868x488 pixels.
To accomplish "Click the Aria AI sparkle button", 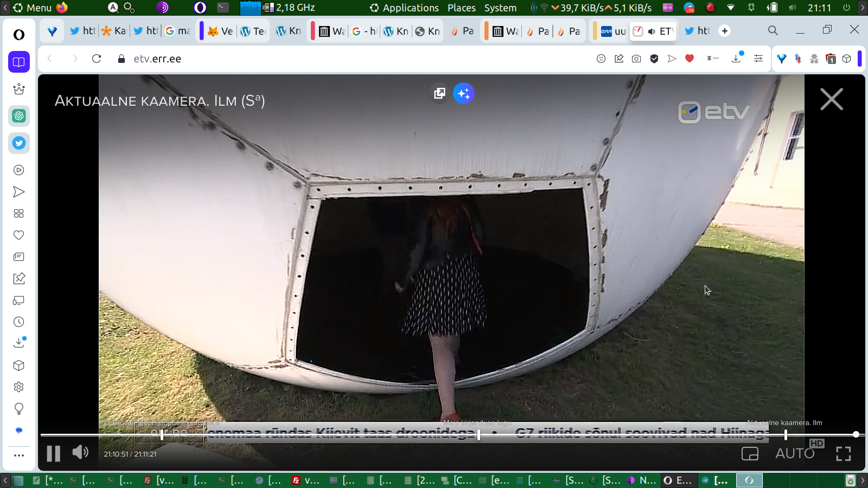I will [463, 93].
